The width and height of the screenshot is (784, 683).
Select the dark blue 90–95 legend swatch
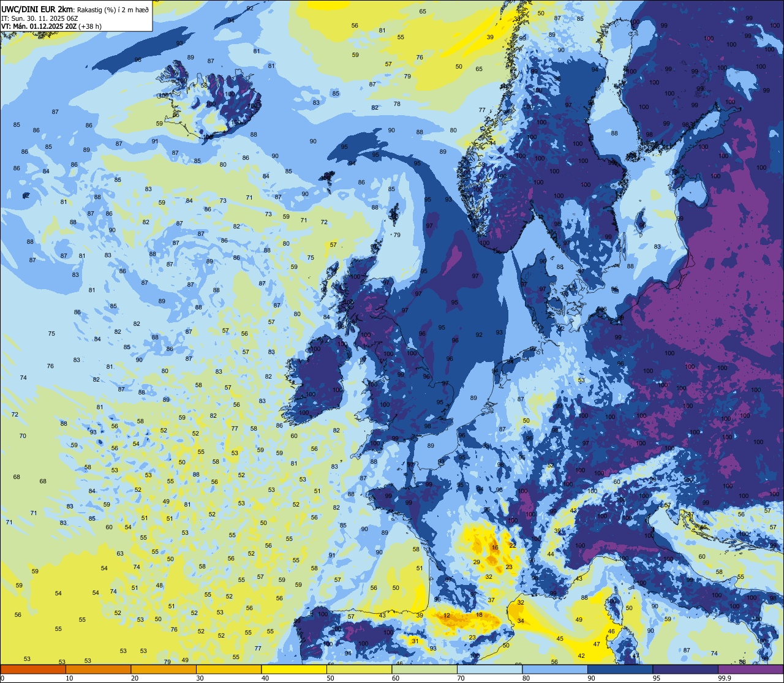(x=620, y=669)
